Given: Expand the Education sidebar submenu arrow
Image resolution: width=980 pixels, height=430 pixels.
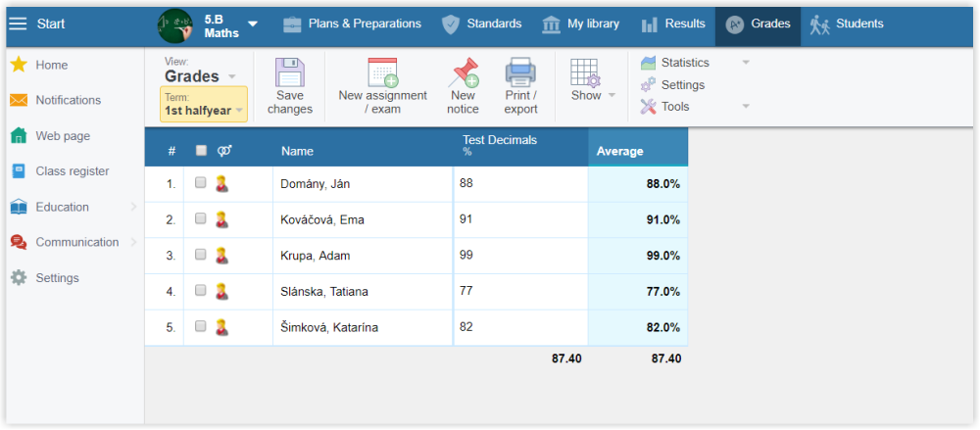Looking at the screenshot, I should [x=133, y=207].
